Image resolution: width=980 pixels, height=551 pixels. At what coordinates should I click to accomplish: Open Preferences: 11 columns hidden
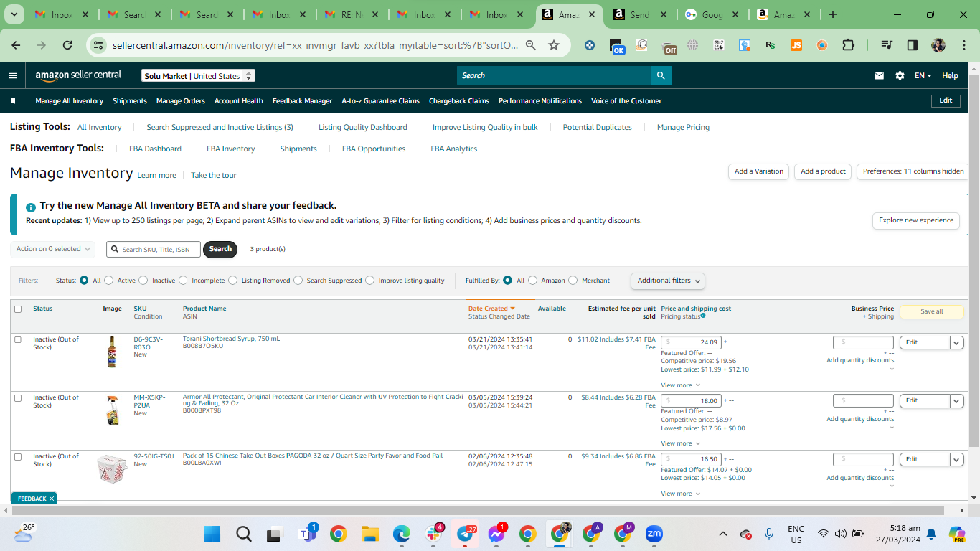(913, 171)
